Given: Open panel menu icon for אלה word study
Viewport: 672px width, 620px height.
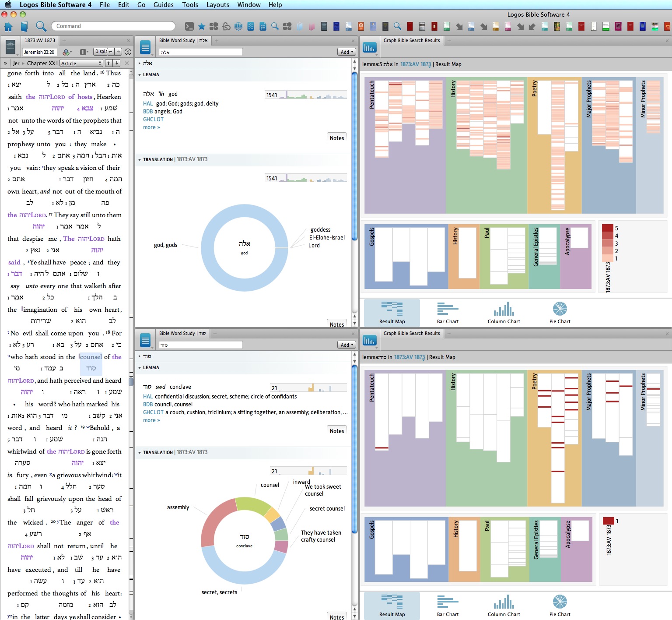Looking at the screenshot, I should pyautogui.click(x=145, y=47).
